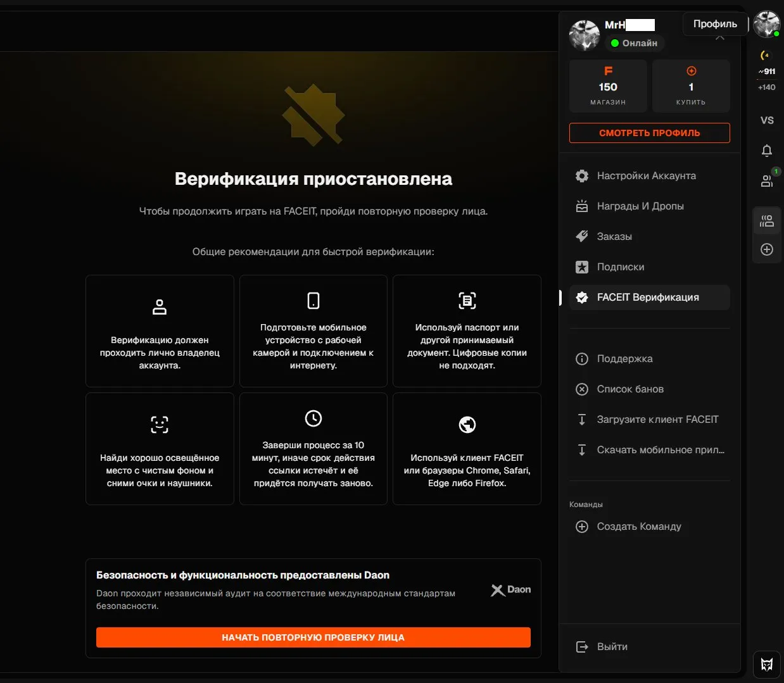The width and height of the screenshot is (784, 683).
Task: Click the Верификация приостановлена heading
Action: click(313, 179)
